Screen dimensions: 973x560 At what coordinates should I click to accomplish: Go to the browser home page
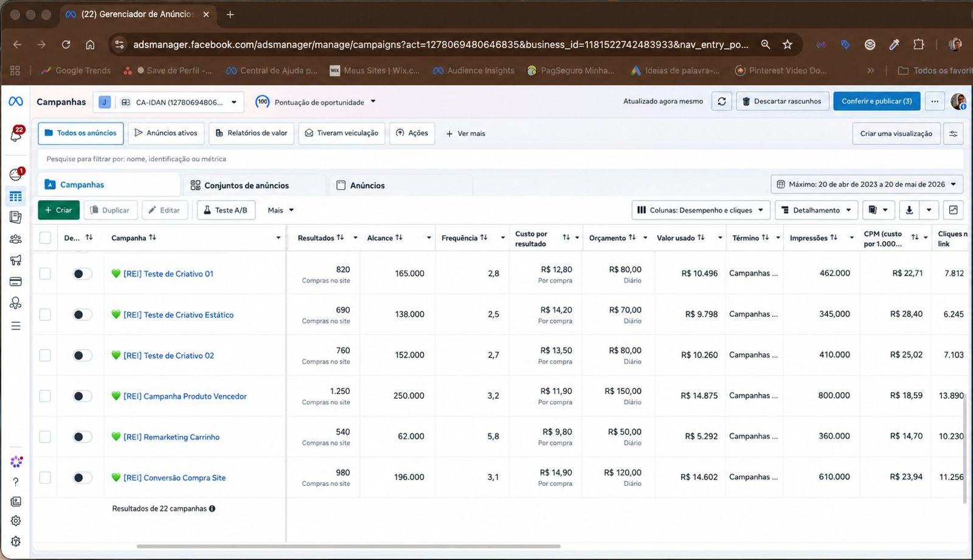click(90, 44)
